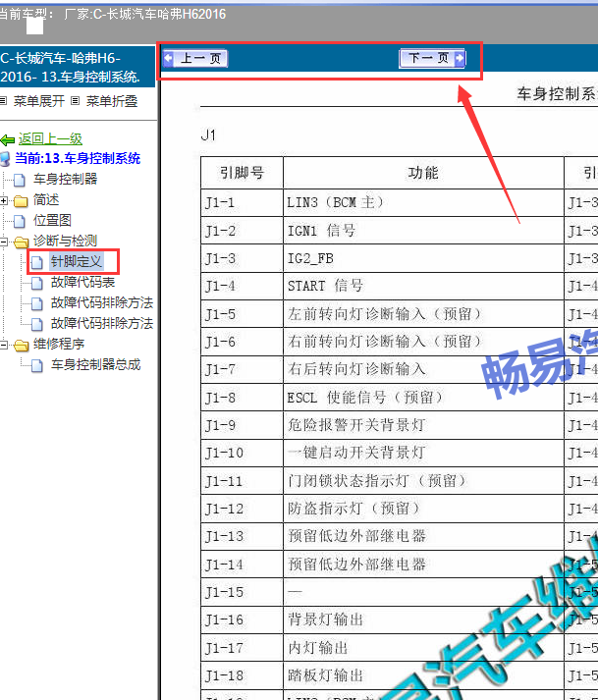Viewport: 598px width, 700px height.
Task: Click 当前车型 manufacturer title text
Action: [x=112, y=15]
